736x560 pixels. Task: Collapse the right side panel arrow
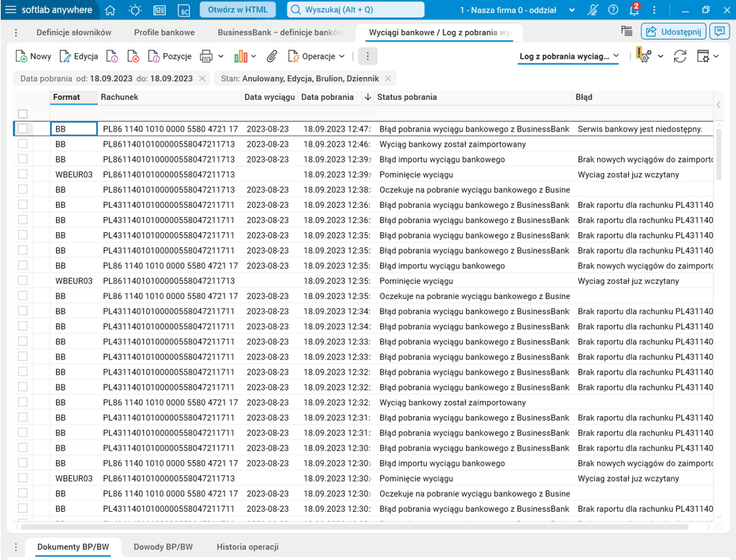pos(719,104)
